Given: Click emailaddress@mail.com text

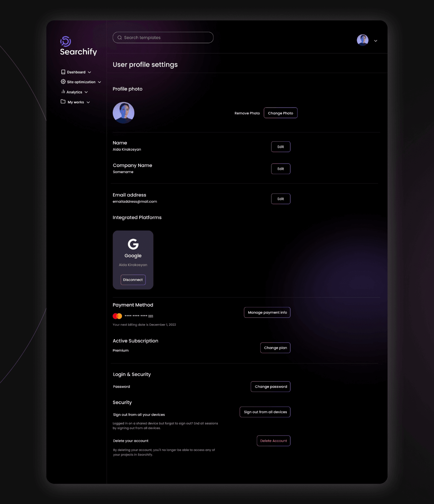Looking at the screenshot, I should point(135,202).
